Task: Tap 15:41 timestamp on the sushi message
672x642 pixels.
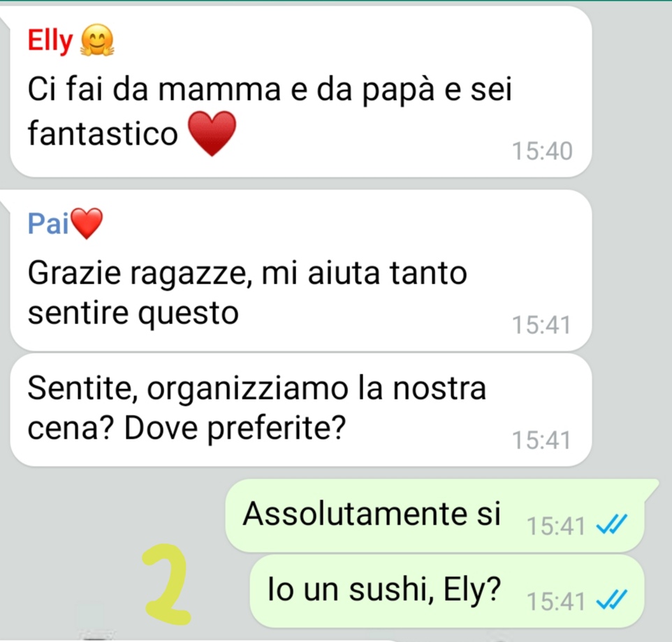Action: [x=555, y=601]
